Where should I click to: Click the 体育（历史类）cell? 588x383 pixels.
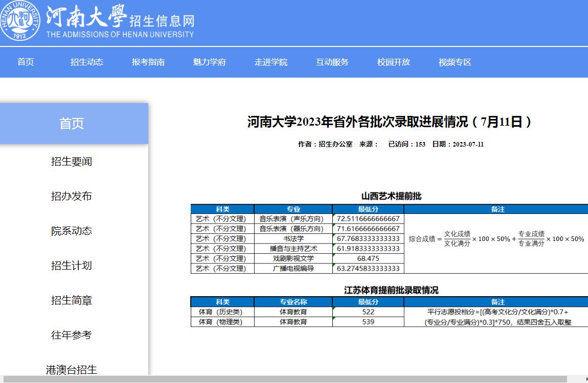click(x=222, y=312)
